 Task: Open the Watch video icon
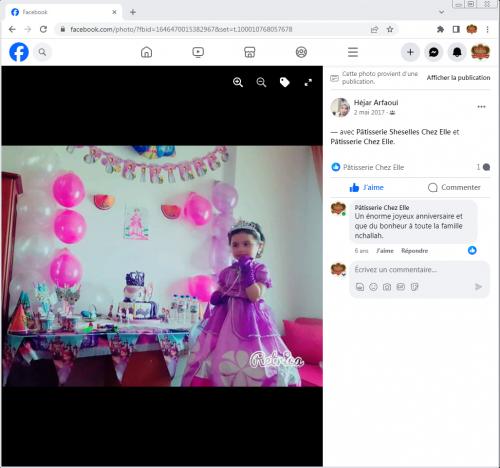pos(198,52)
